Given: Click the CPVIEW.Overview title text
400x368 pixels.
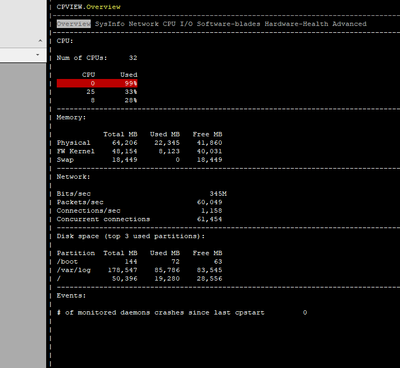Looking at the screenshot, I should pyautogui.click(x=89, y=7).
